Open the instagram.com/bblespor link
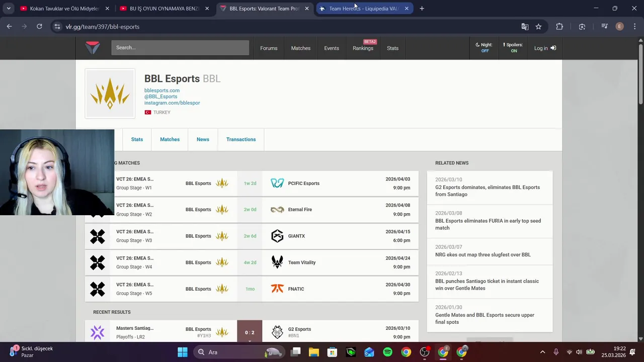The height and width of the screenshot is (362, 644). click(172, 103)
